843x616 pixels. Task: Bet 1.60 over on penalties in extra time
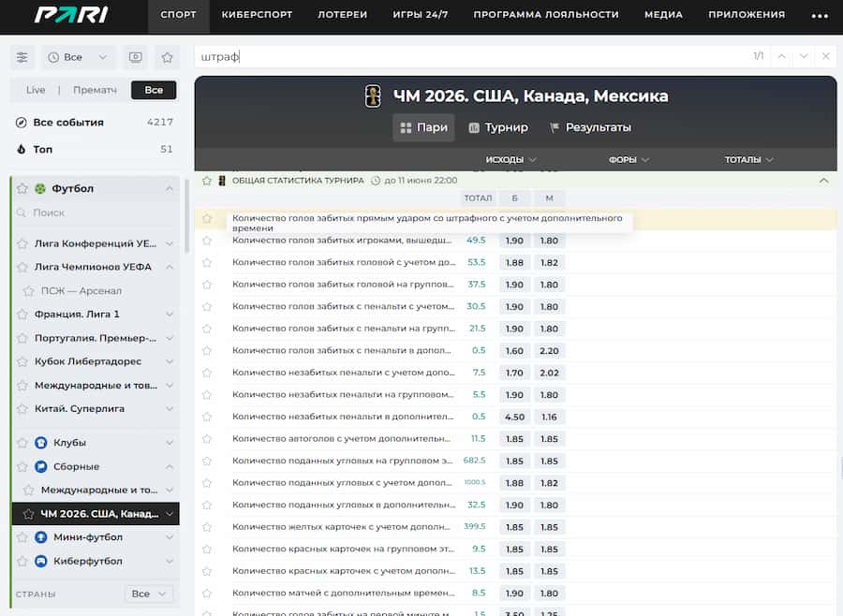point(514,350)
